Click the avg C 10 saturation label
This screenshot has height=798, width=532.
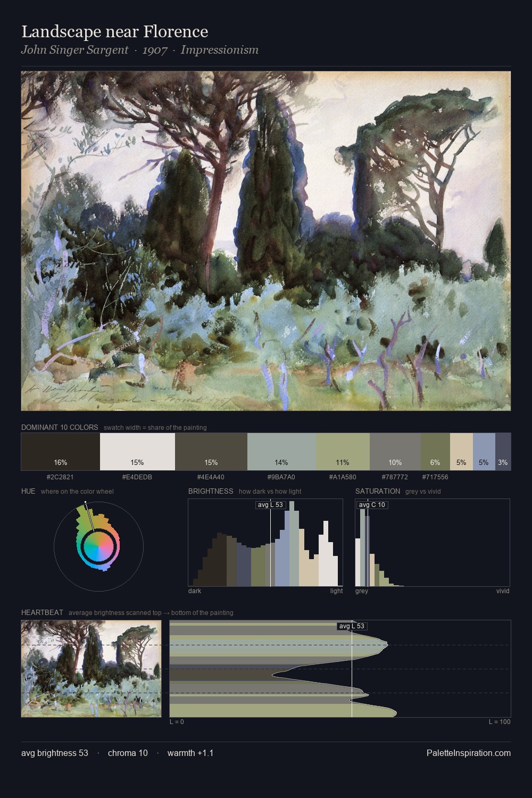click(372, 505)
